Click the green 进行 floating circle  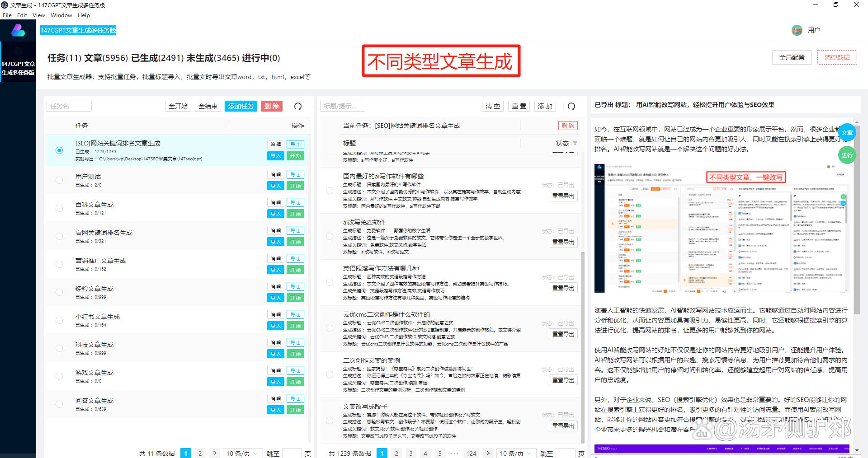click(x=847, y=155)
